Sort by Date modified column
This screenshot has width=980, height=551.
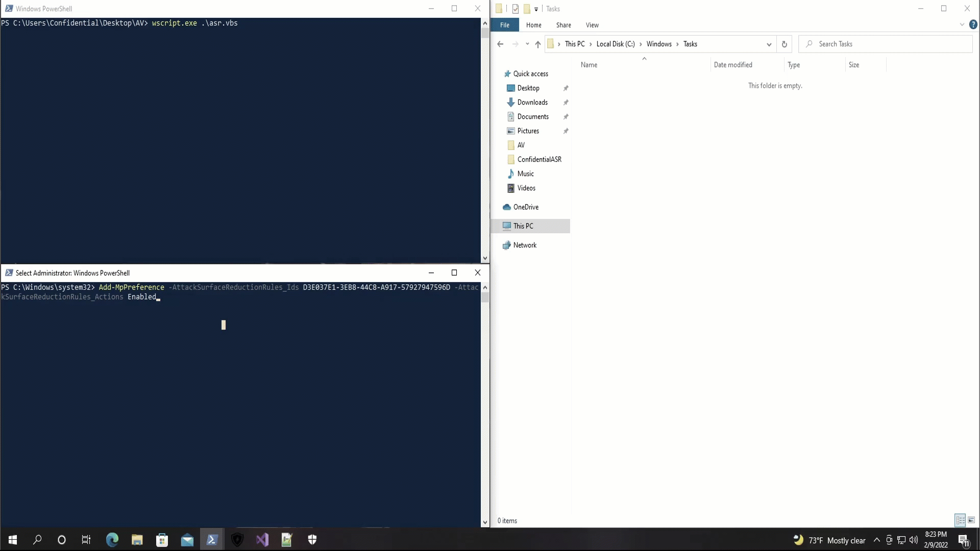click(x=747, y=65)
